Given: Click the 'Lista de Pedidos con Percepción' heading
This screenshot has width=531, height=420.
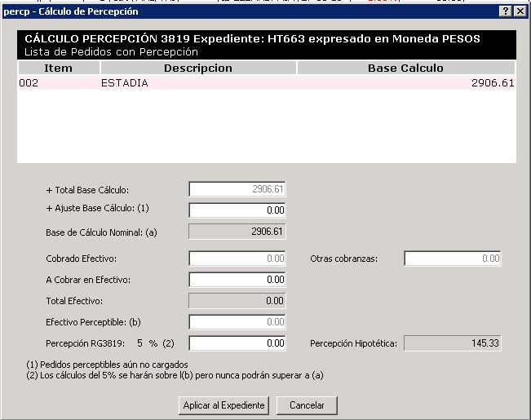Looking at the screenshot, I should click(111, 52).
